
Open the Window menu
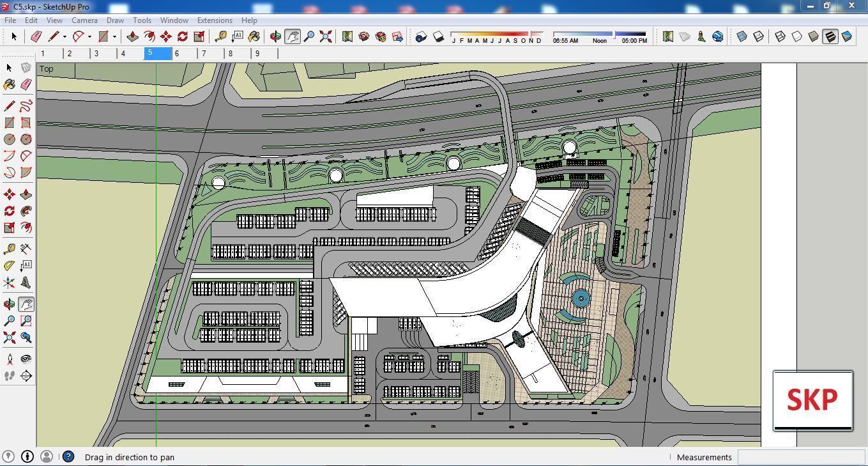[x=174, y=20]
